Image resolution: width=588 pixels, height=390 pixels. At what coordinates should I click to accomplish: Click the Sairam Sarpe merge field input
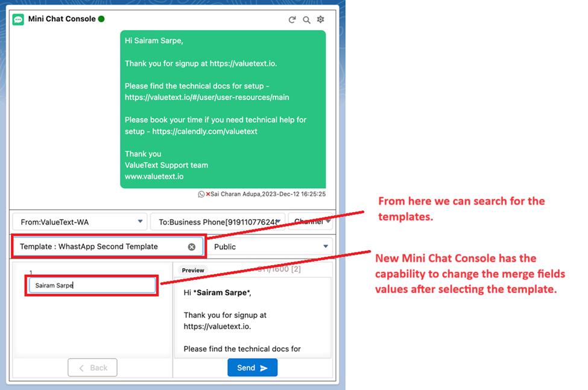pyautogui.click(x=92, y=286)
